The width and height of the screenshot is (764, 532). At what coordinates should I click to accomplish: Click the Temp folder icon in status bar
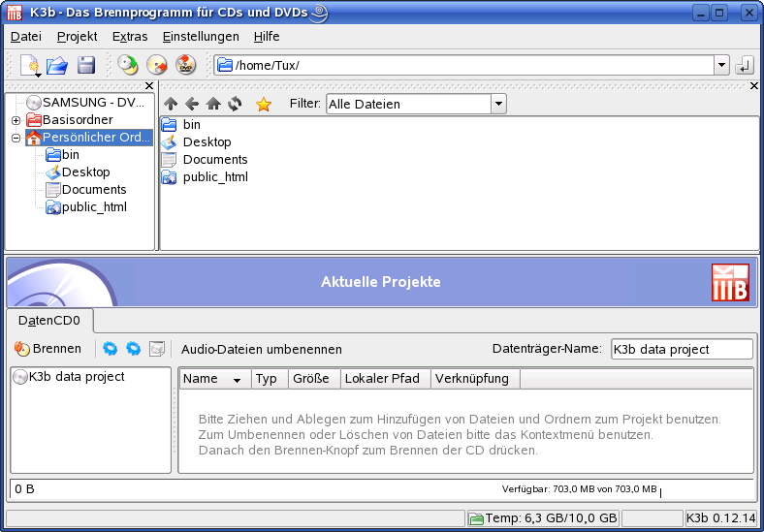[x=476, y=518]
